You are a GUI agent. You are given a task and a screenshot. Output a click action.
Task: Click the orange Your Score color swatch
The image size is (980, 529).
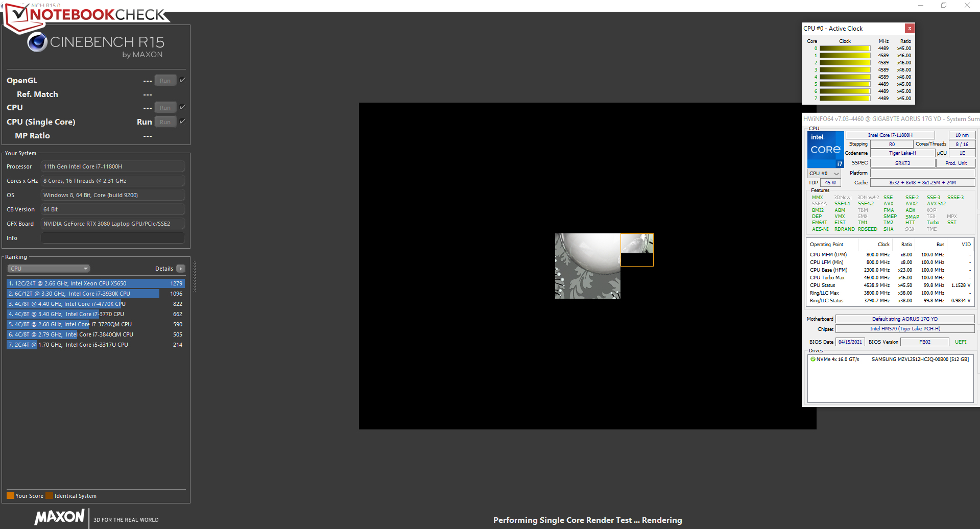pyautogui.click(x=10, y=496)
